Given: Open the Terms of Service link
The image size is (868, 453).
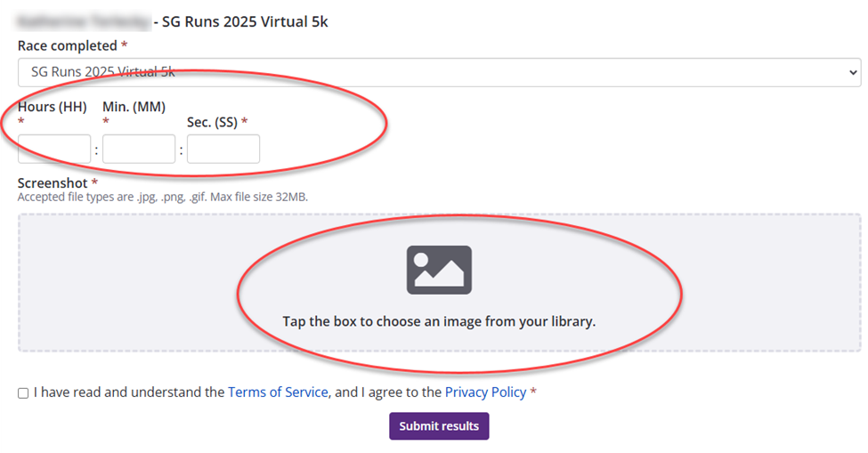Looking at the screenshot, I should [278, 392].
